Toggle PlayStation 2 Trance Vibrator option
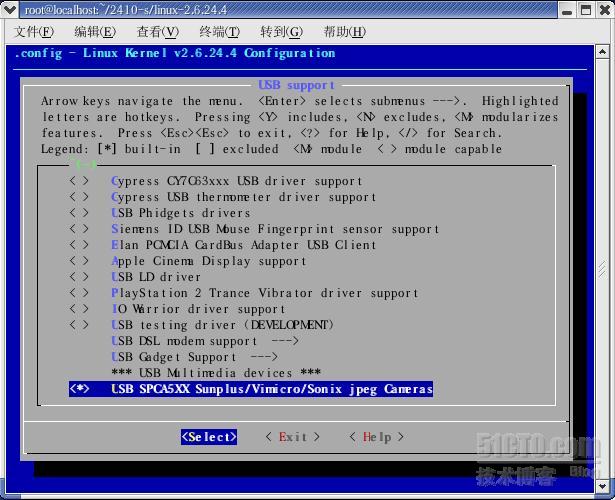Viewport: 615px width, 500px height. pos(79,293)
